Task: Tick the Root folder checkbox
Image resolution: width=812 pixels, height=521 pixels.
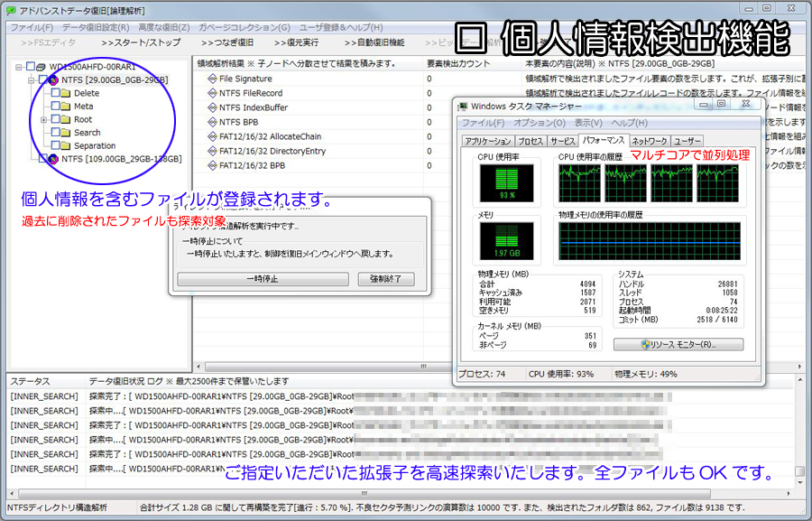Action: tap(55, 119)
